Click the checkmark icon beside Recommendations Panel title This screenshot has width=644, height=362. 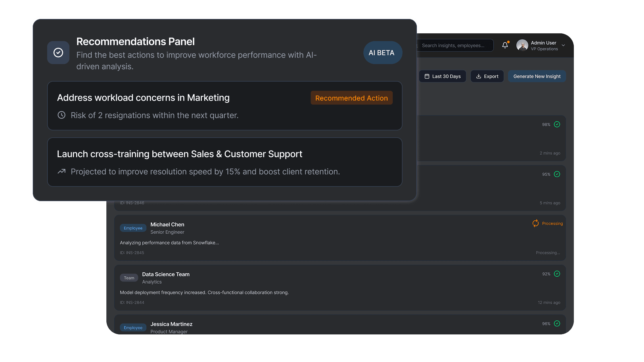pos(58,53)
